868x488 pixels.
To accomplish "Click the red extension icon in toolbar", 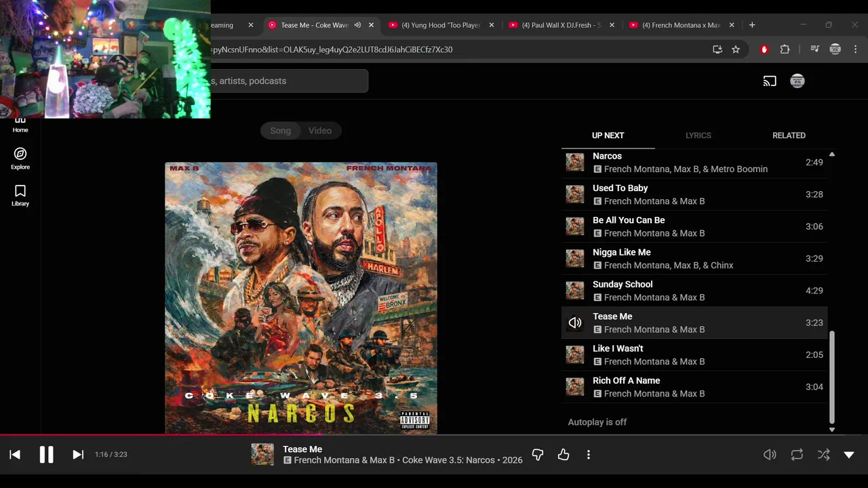I will [764, 49].
